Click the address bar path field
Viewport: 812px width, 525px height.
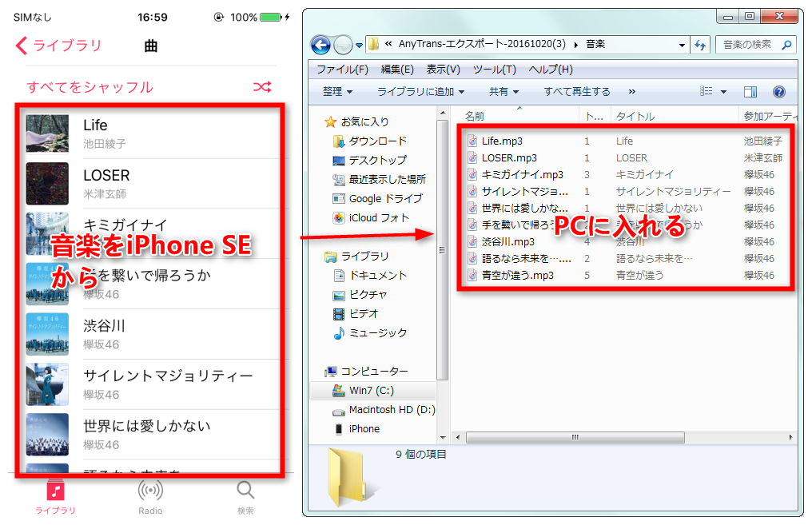tap(527, 45)
